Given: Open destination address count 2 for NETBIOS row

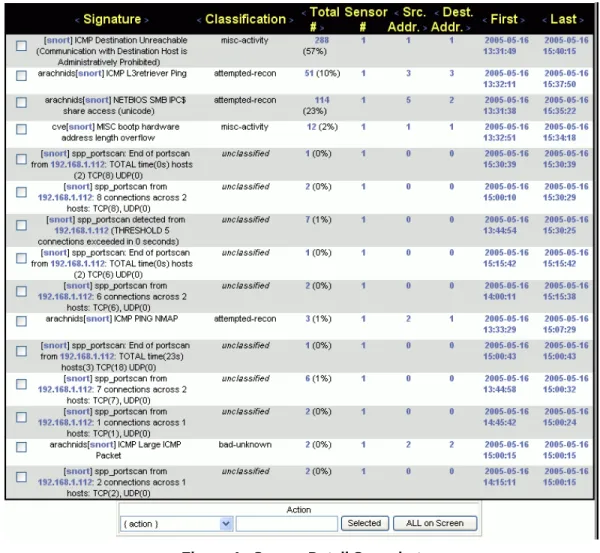Looking at the screenshot, I should (x=452, y=100).
